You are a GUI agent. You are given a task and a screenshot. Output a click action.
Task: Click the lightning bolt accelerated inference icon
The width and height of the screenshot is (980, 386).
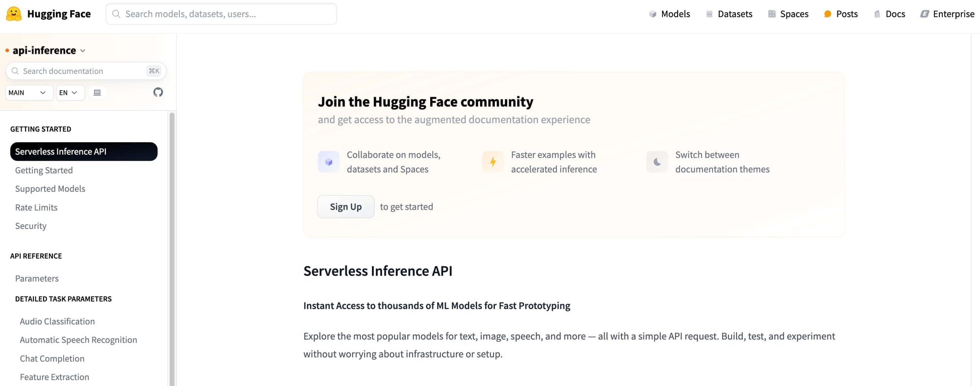(x=493, y=162)
